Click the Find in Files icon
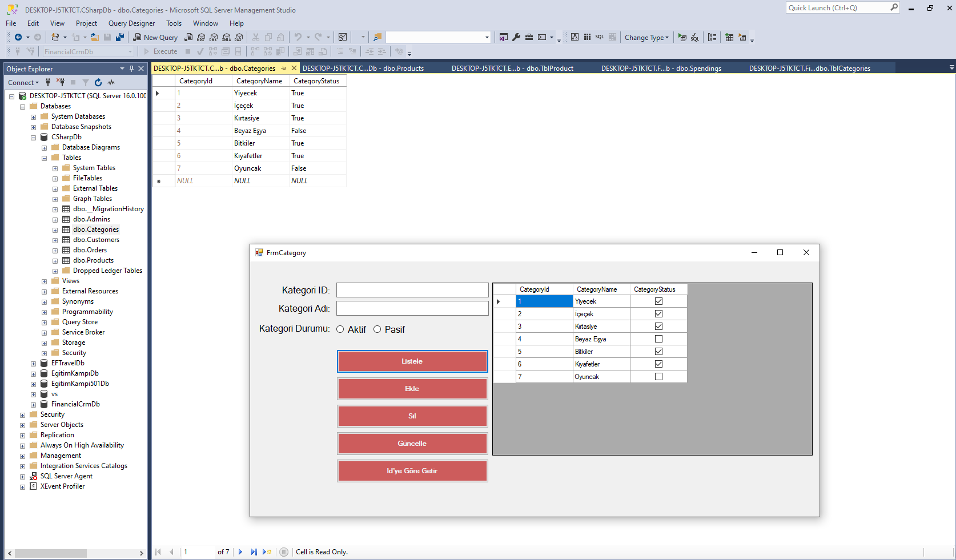 pos(377,37)
